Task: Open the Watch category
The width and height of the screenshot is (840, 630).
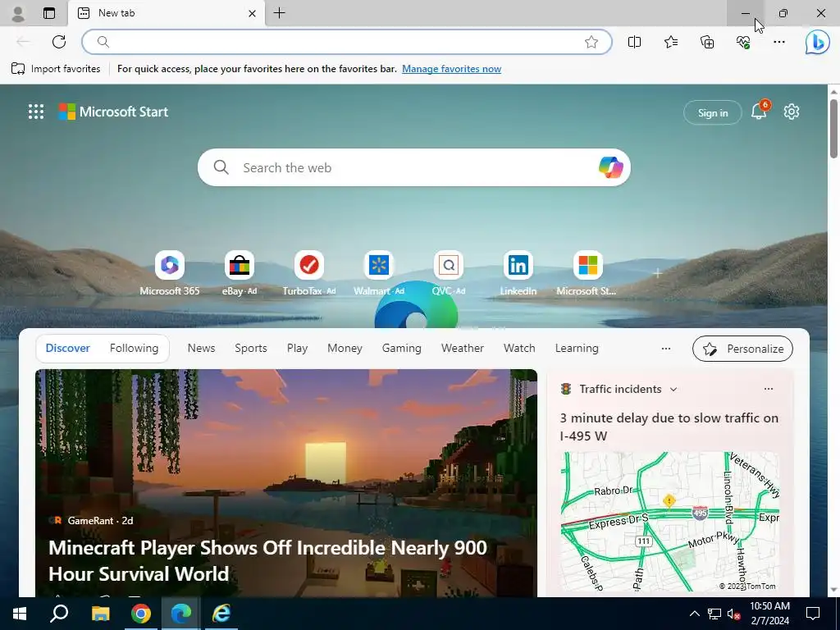Action: click(x=519, y=348)
